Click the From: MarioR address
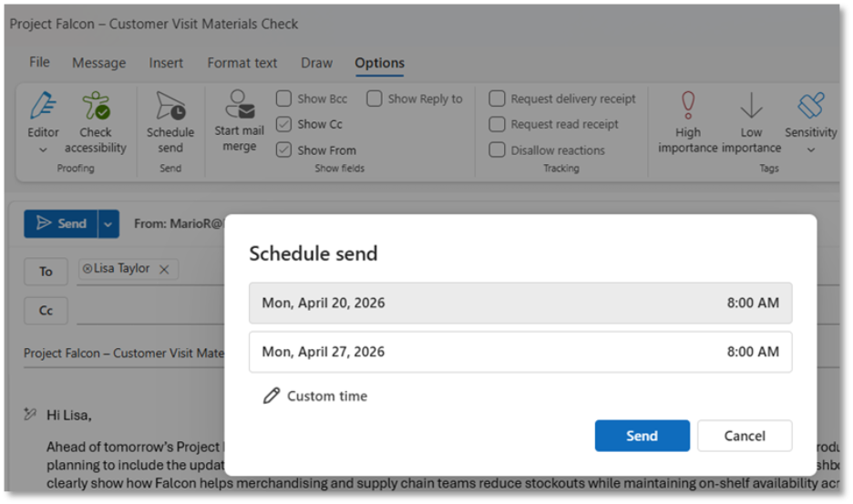Viewport: 853px width, 504px height. (179, 223)
